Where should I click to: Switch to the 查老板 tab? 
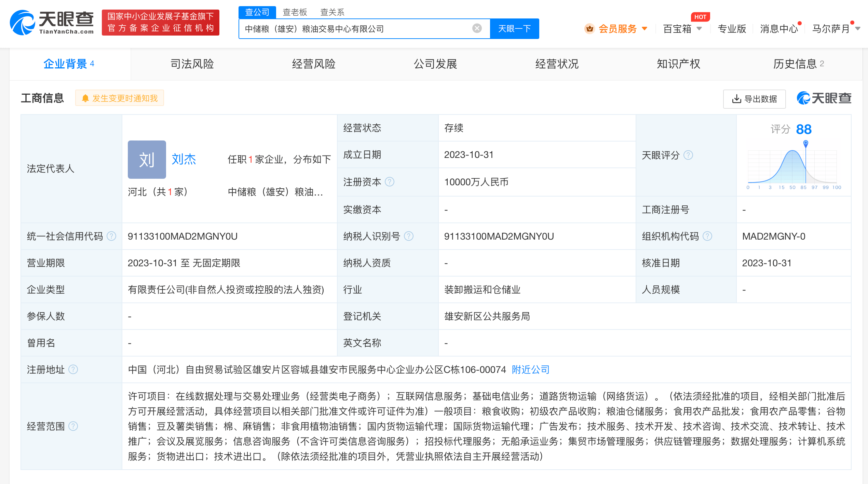click(294, 12)
